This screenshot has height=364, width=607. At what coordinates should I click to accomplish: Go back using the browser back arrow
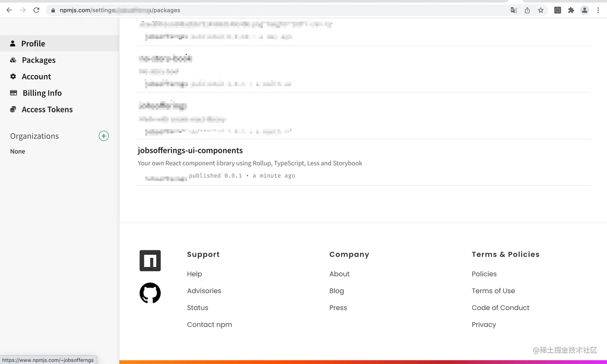(x=9, y=10)
